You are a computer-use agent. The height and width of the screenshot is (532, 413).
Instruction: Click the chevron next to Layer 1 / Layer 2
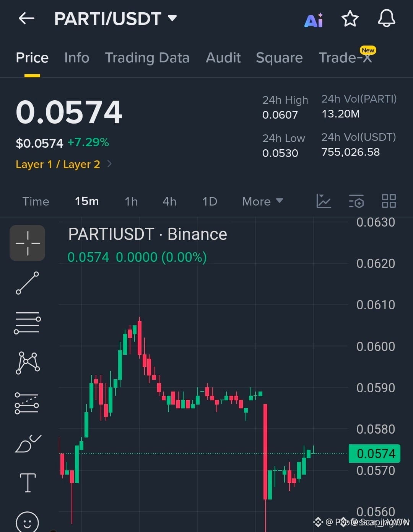click(x=109, y=164)
